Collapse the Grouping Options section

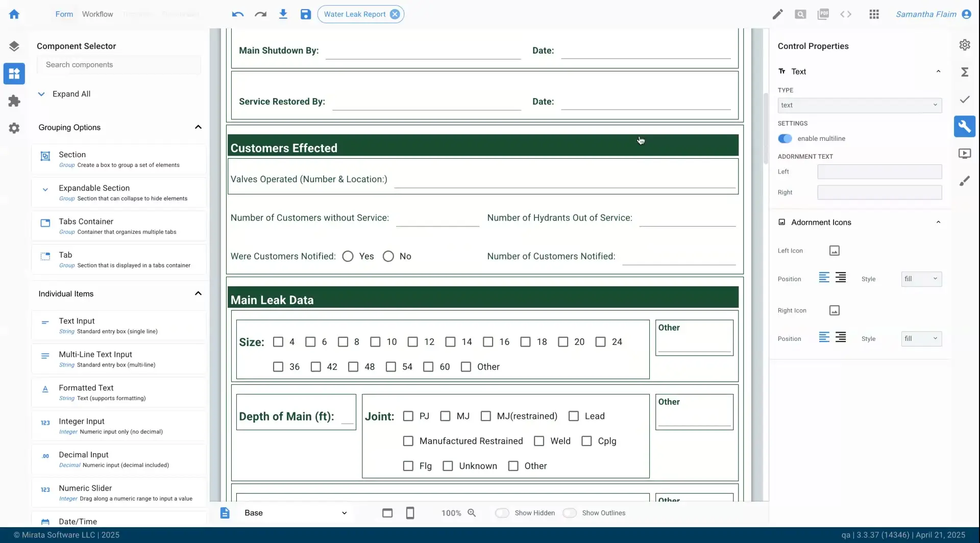point(198,127)
